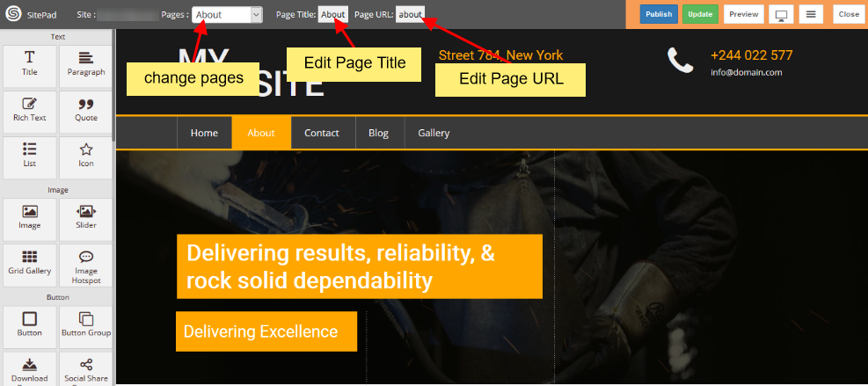The height and width of the screenshot is (386, 868).
Task: Select the Title widget in sidebar
Action: (30, 64)
